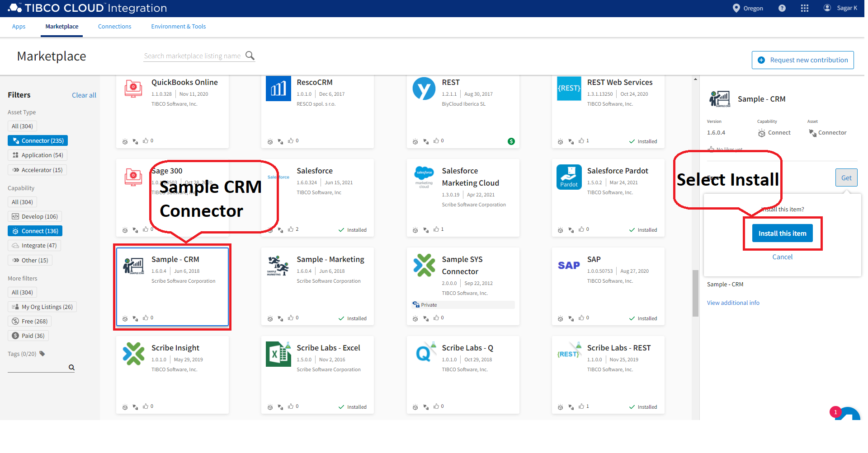The image size is (868, 453).
Task: Toggle the Free (268) filter
Action: [x=29, y=321]
